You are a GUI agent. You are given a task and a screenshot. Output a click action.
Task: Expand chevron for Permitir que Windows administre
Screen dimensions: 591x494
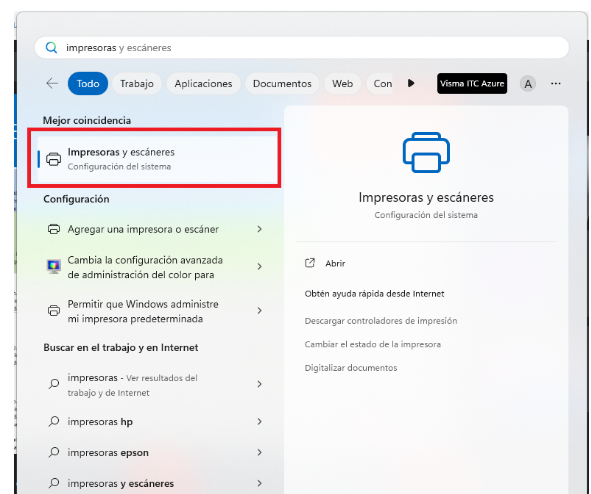click(259, 310)
